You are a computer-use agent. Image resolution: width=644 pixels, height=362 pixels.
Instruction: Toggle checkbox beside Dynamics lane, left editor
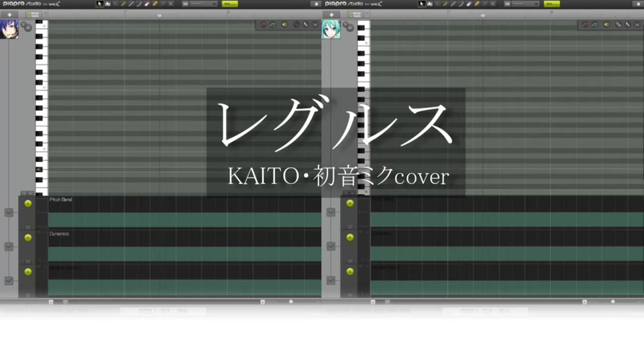pyautogui.click(x=9, y=246)
